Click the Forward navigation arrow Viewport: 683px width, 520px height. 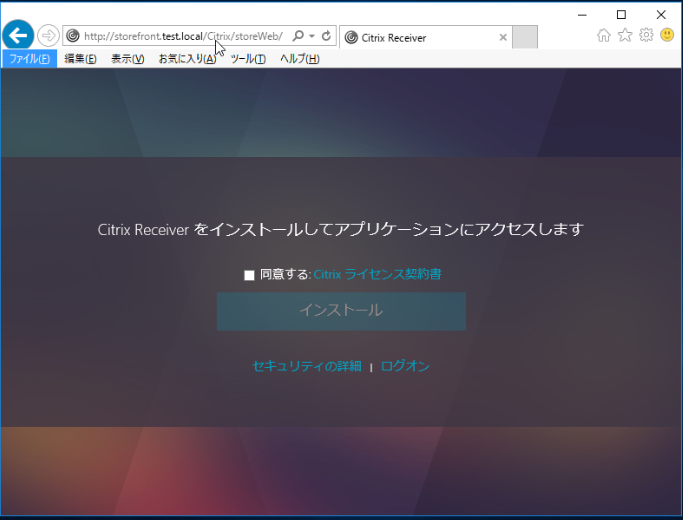[x=48, y=35]
